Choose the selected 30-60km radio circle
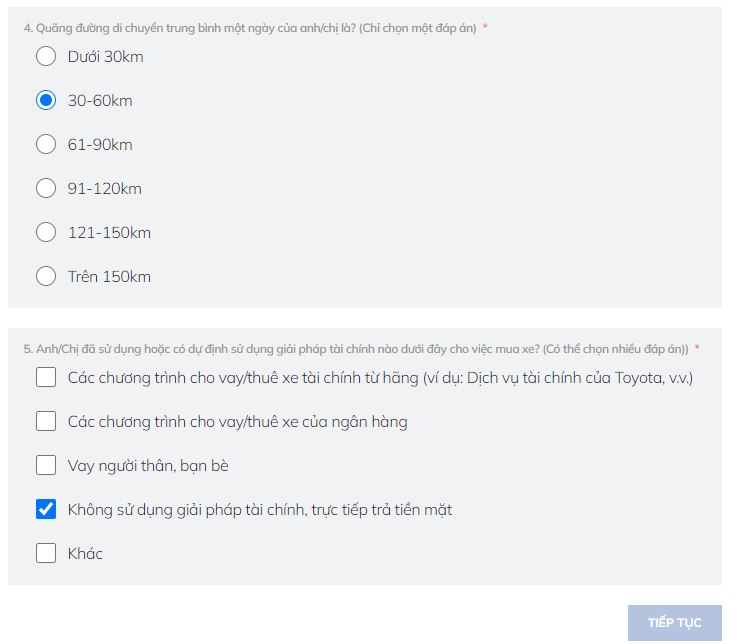The image size is (737, 644). tap(46, 100)
